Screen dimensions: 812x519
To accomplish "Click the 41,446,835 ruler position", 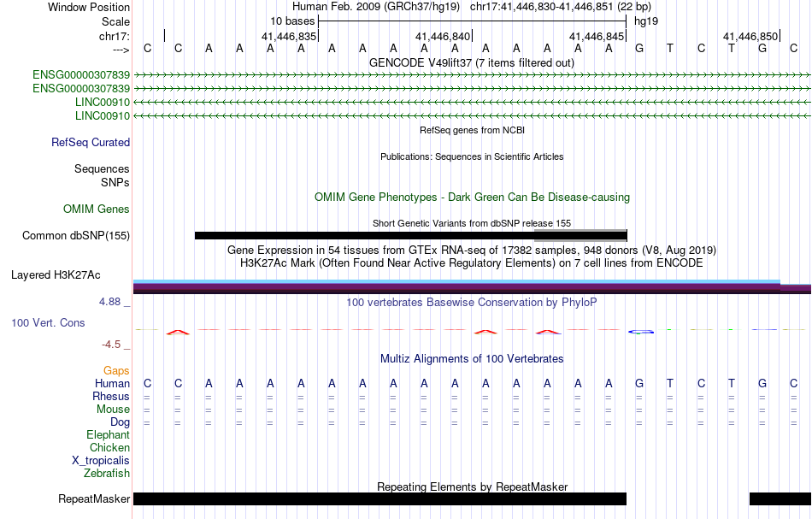I will (x=288, y=37).
